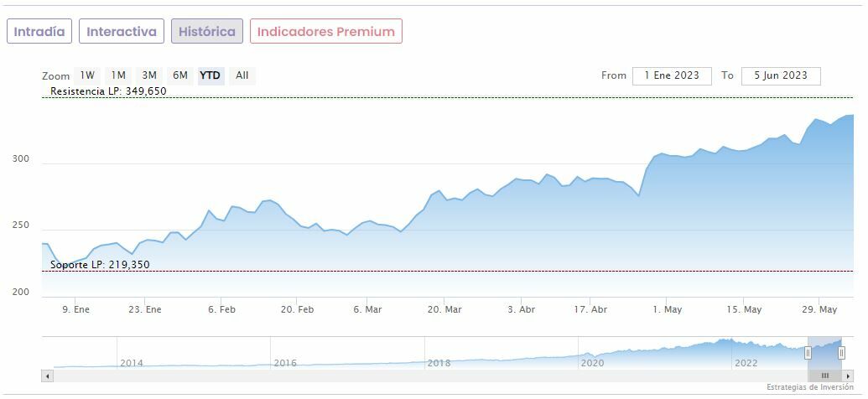868x399 pixels.
Task: Click 2014 area in the navigator timeline
Action: (x=132, y=363)
